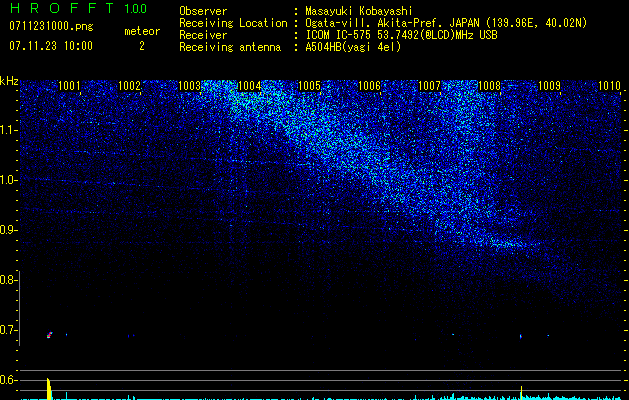Click the Receiving Location label
629x400 pixels.
(233, 23)
